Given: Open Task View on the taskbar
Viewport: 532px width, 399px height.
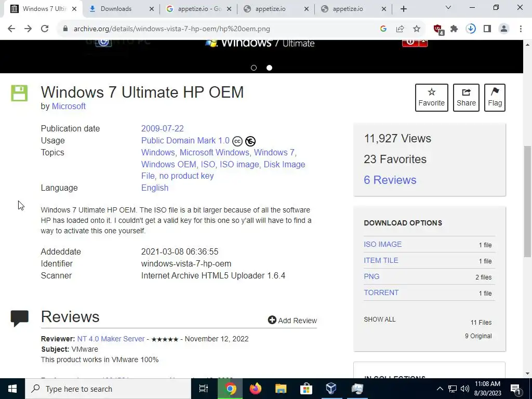Looking at the screenshot, I should (x=204, y=389).
